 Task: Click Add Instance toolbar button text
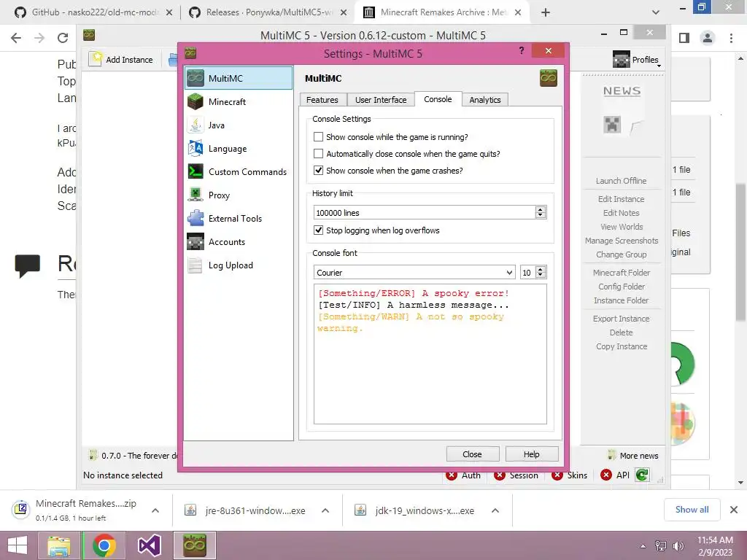(x=130, y=60)
